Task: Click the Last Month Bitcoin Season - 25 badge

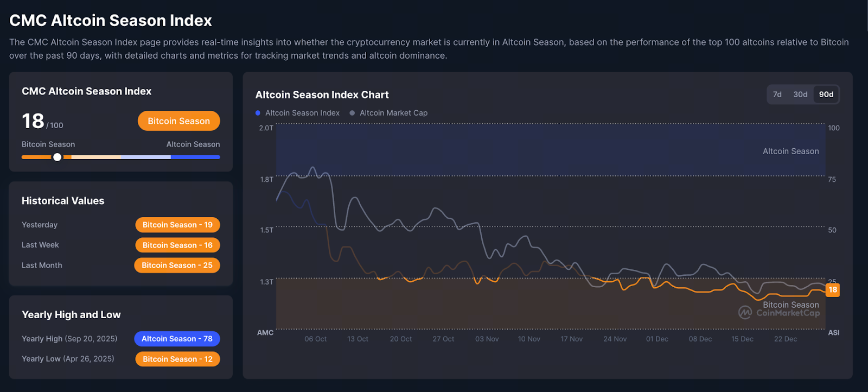Action: point(177,265)
